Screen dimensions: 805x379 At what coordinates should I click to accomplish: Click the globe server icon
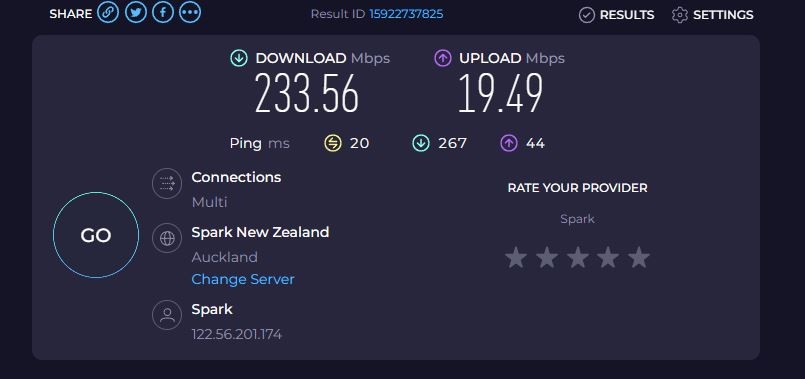click(x=167, y=238)
